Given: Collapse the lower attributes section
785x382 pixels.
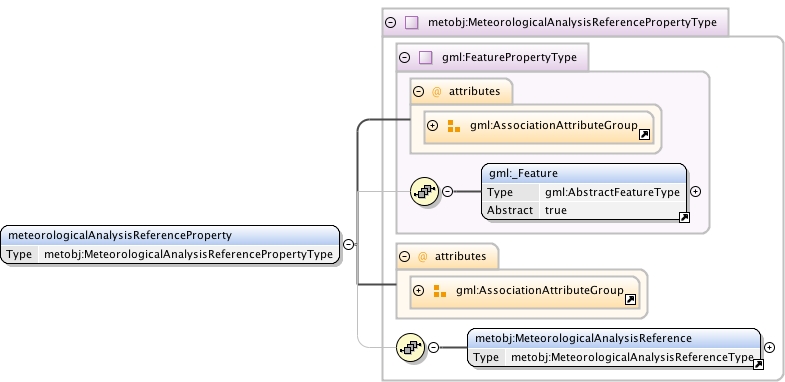Looking at the screenshot, I should click(405, 257).
